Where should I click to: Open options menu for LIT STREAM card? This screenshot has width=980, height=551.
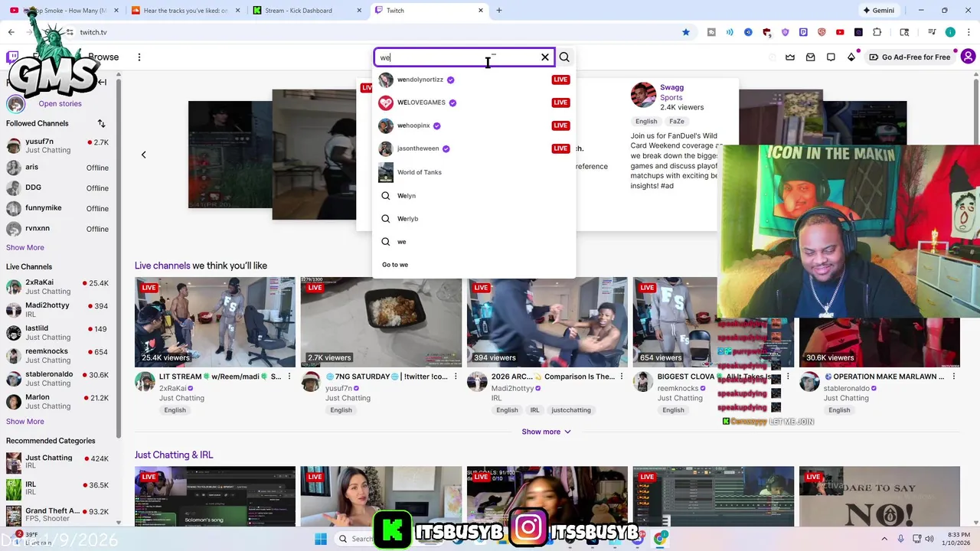tap(289, 377)
